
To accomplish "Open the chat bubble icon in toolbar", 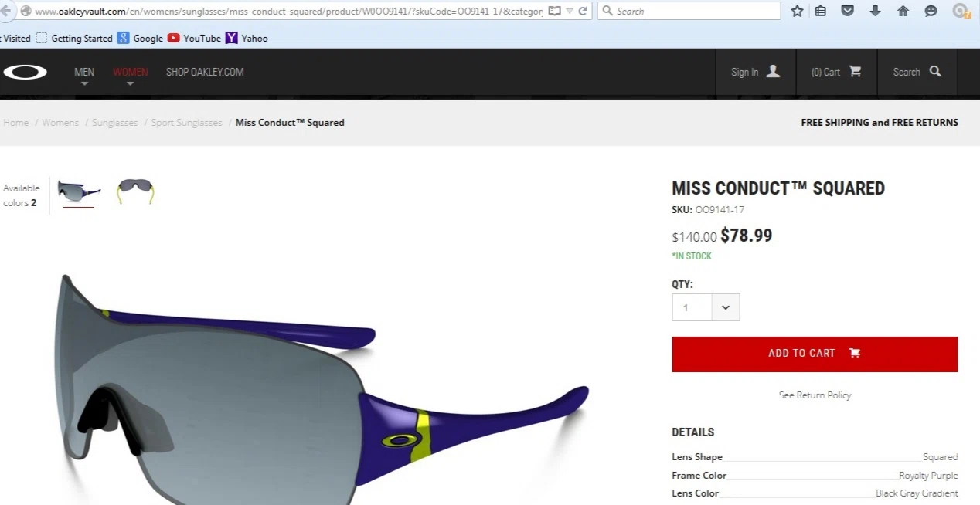I will (x=931, y=11).
